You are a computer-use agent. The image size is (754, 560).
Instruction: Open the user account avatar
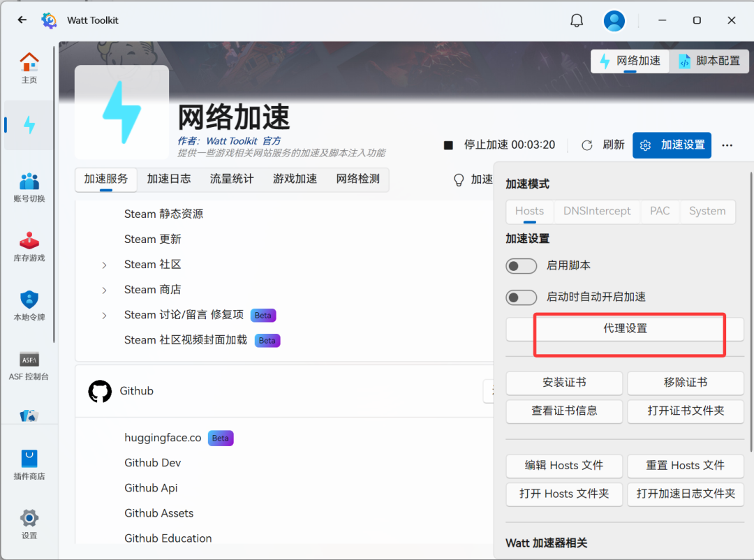pyautogui.click(x=614, y=21)
